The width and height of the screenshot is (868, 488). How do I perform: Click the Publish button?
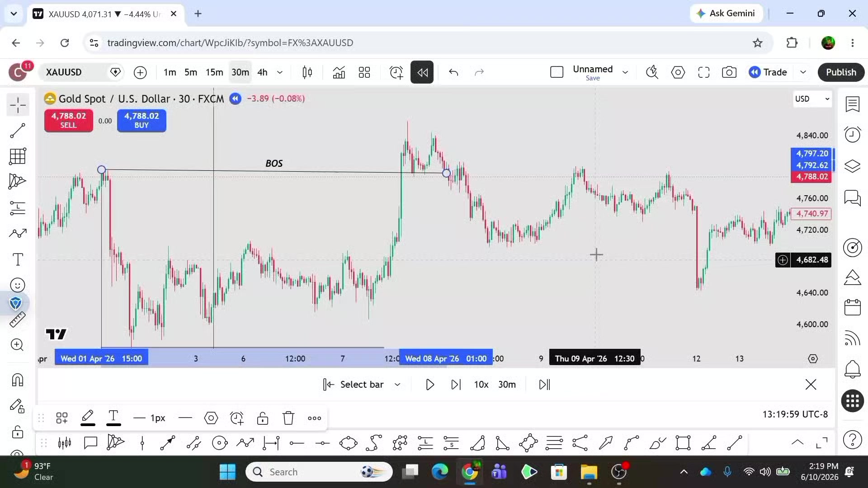(841, 72)
